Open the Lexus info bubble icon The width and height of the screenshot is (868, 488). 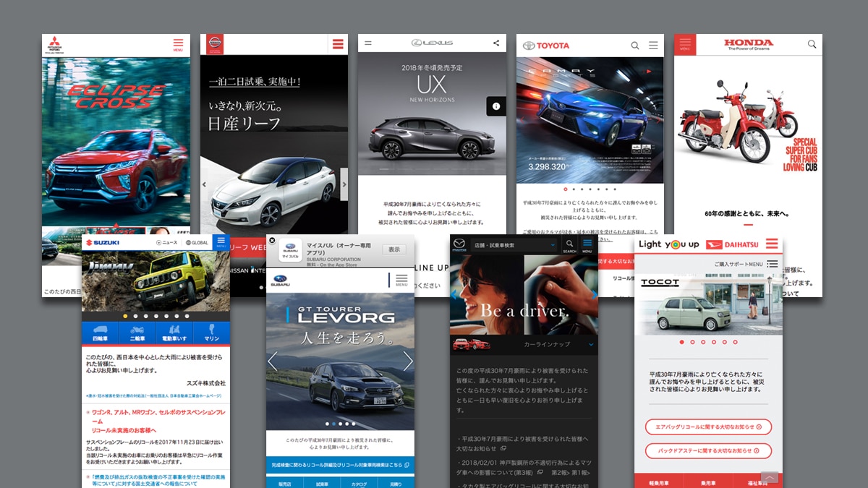[496, 106]
